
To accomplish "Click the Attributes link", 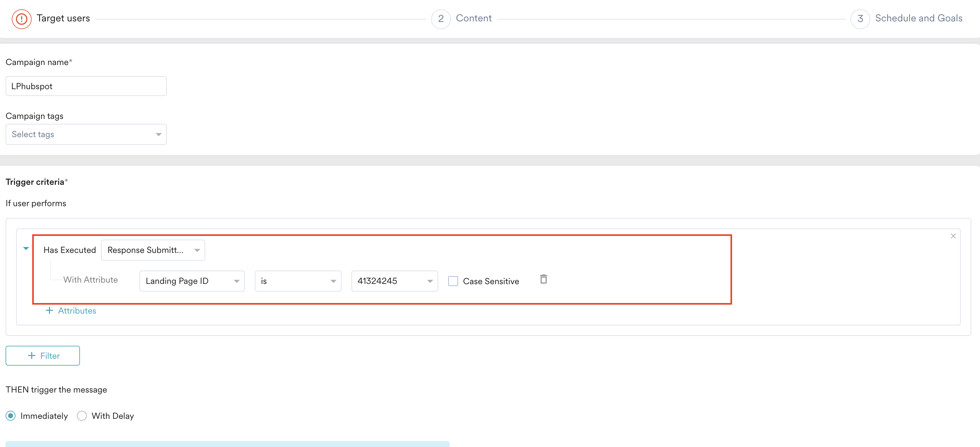I will 77,310.
